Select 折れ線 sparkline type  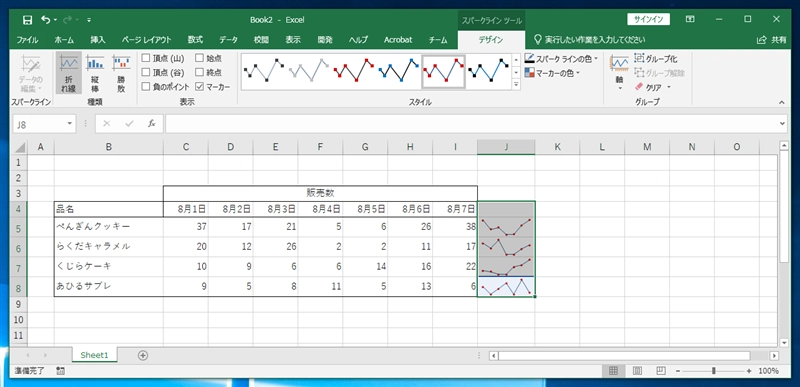pos(68,73)
